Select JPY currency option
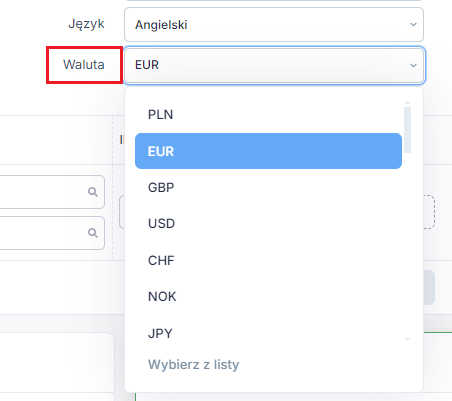 coord(268,333)
